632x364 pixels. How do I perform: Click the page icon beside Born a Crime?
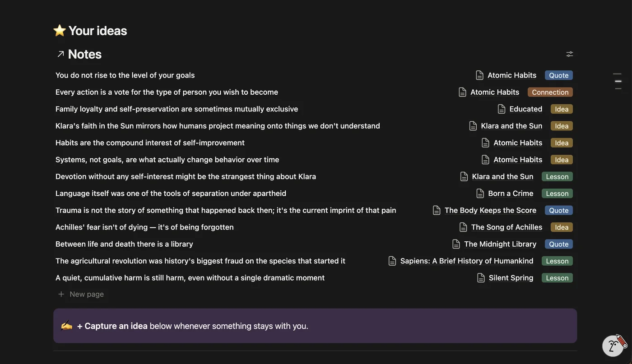tap(480, 194)
